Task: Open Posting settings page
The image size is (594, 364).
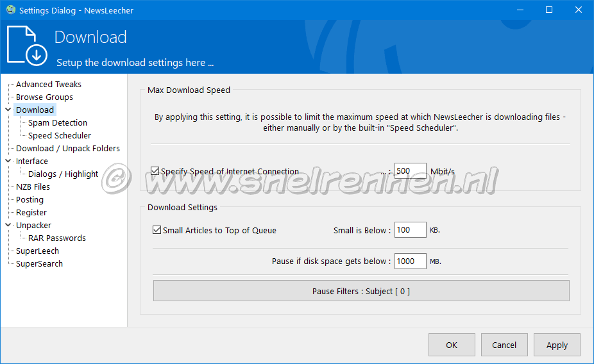Action: point(30,200)
